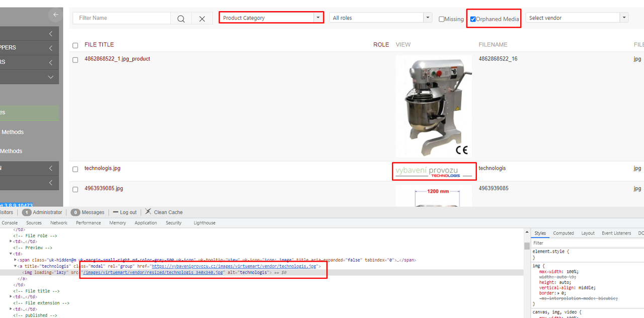This screenshot has height=318, width=644.
Task: Open the Application tab
Action: pyautogui.click(x=146, y=223)
